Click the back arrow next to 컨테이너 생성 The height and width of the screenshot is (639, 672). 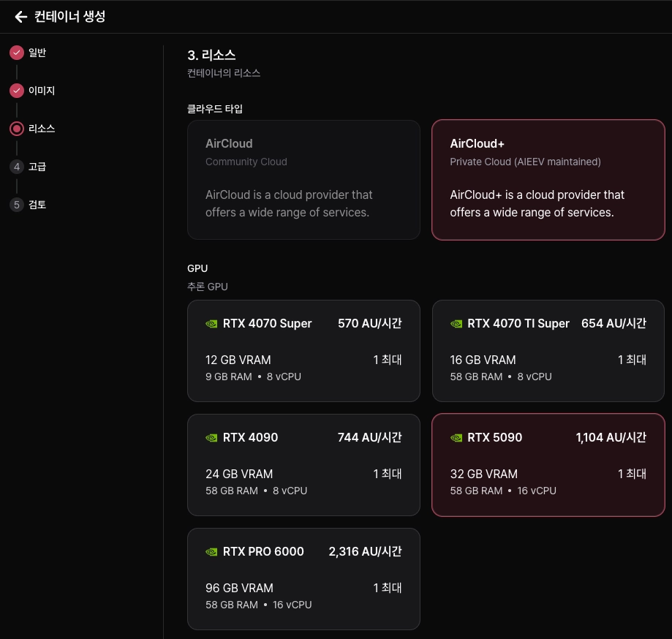[20, 17]
